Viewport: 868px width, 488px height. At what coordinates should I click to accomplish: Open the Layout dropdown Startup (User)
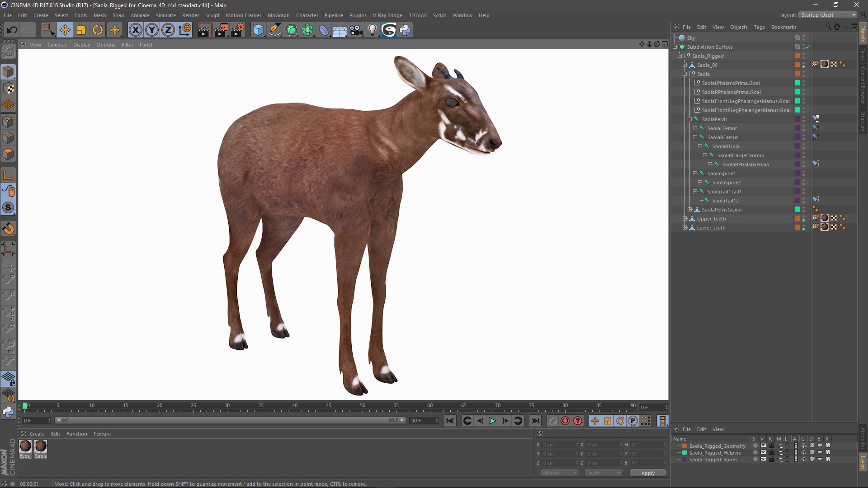click(828, 15)
